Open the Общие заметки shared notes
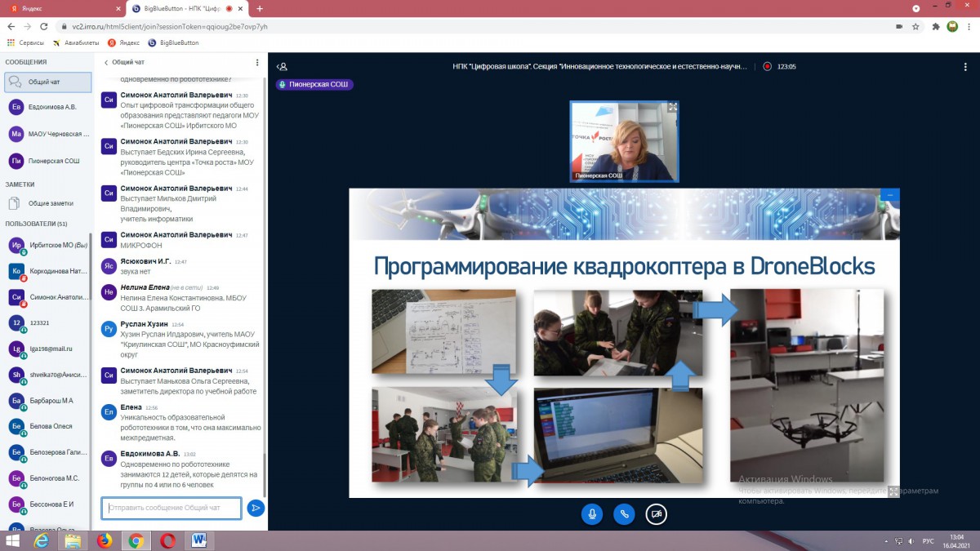Image resolution: width=980 pixels, height=551 pixels. pyautogui.click(x=47, y=203)
